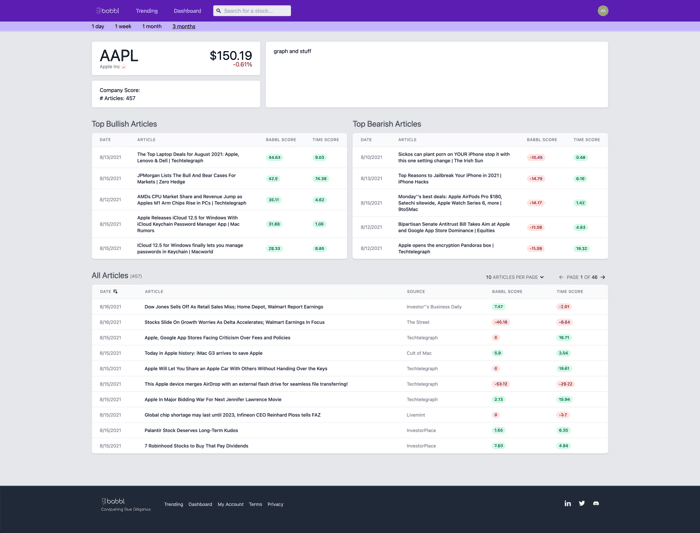The height and width of the screenshot is (533, 700).
Task: Click the babbl logo in header
Action: 107,11
